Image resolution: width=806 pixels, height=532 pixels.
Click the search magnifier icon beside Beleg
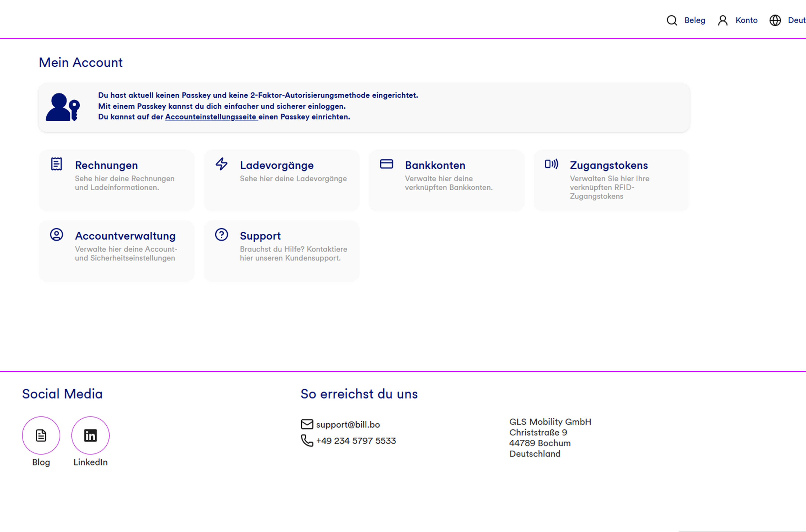(672, 20)
